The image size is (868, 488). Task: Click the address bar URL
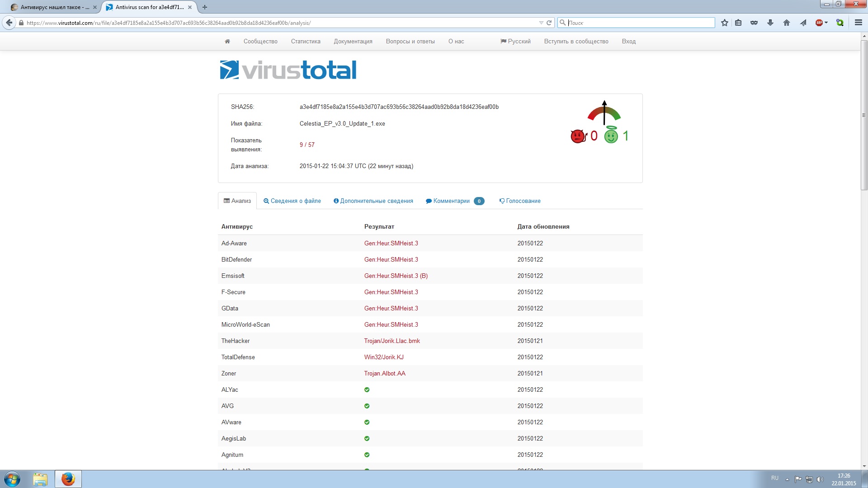coord(169,23)
